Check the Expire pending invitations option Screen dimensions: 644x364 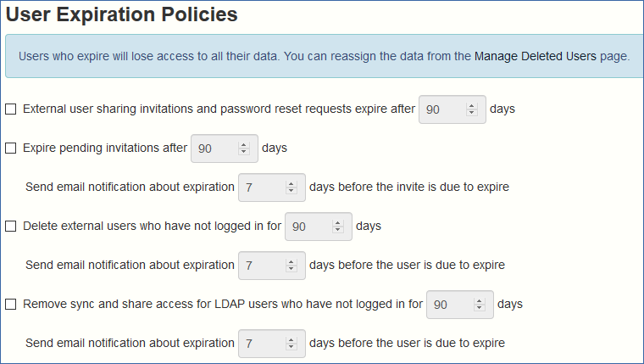(11, 148)
